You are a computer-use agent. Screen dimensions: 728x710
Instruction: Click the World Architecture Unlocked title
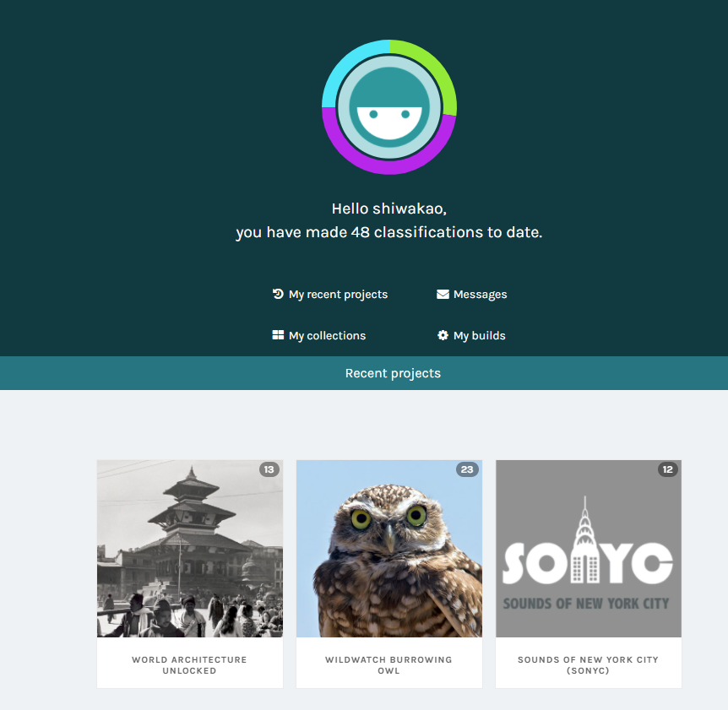pos(189,665)
